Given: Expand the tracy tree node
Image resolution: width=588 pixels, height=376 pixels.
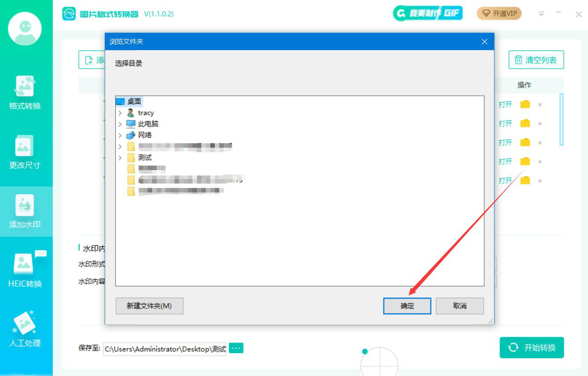Looking at the screenshot, I should click(120, 113).
